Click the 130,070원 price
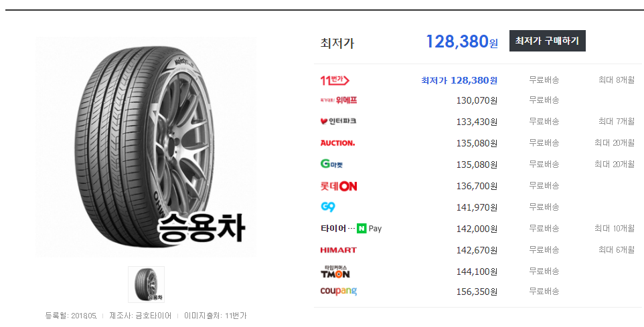644x327 pixels. [x=477, y=100]
